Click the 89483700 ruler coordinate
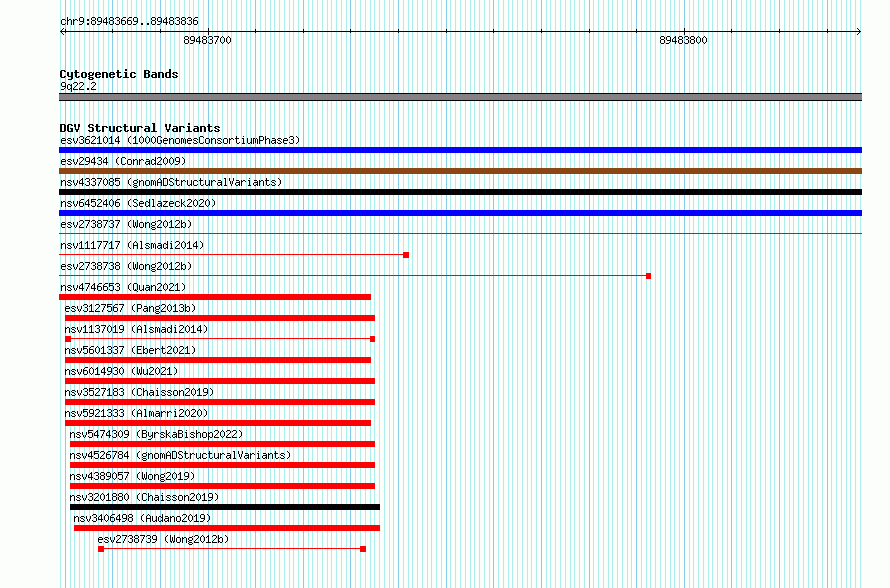 pos(207,40)
